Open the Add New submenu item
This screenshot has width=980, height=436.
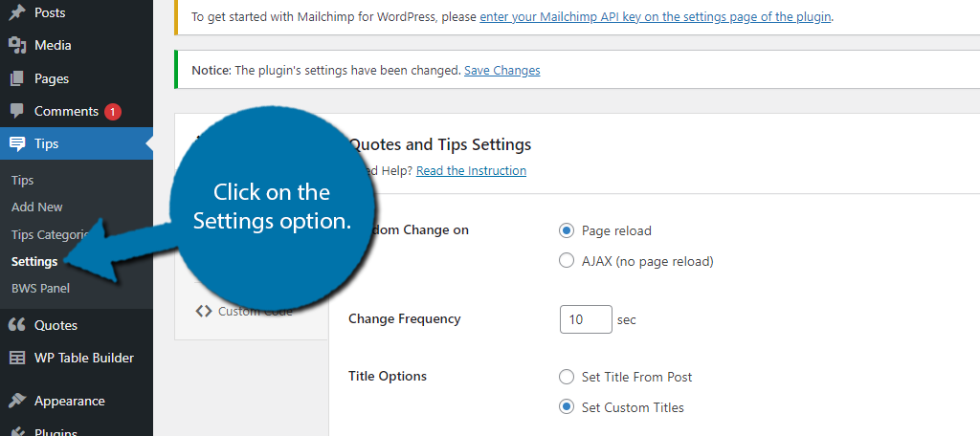(x=37, y=207)
